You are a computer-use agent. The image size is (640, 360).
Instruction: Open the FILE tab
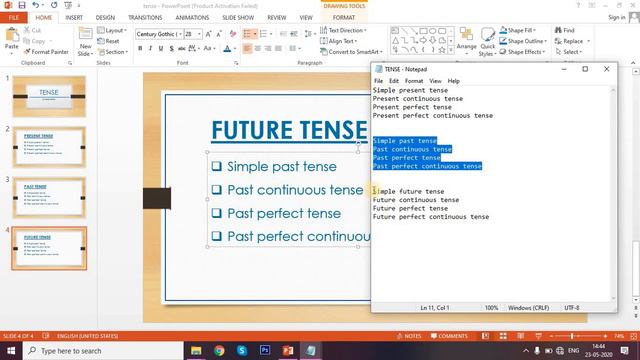pyautogui.click(x=13, y=18)
